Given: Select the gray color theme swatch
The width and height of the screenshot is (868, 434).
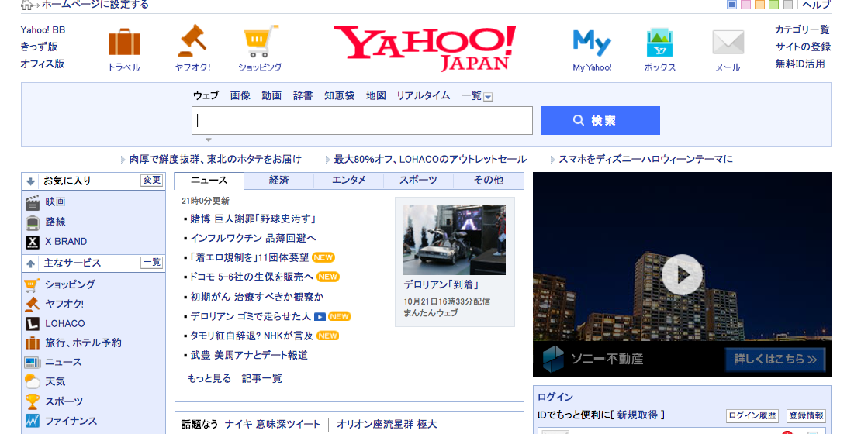Looking at the screenshot, I should pyautogui.click(x=788, y=5).
